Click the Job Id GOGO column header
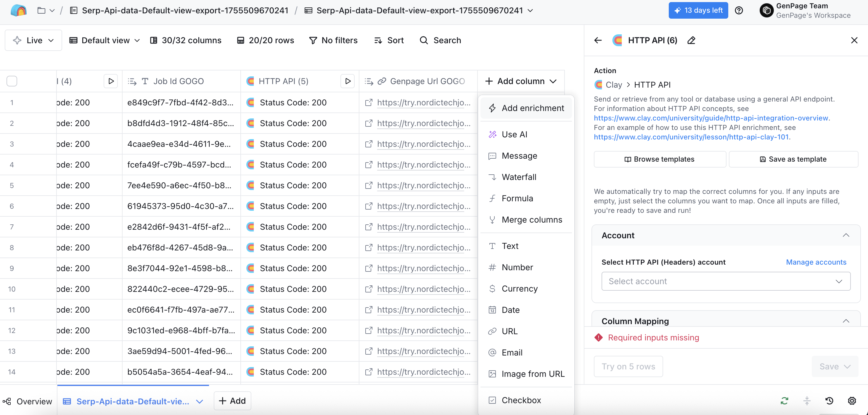 [181, 81]
